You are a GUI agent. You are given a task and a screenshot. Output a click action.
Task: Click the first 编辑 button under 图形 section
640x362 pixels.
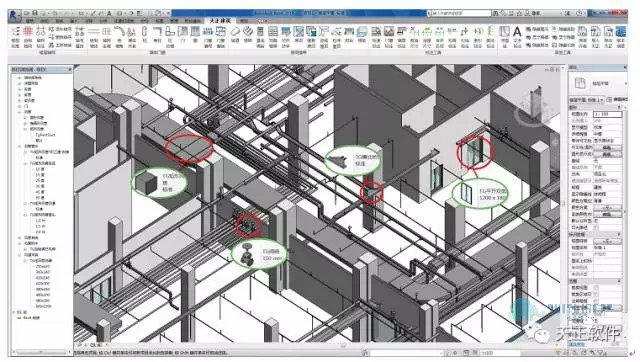coord(607,147)
